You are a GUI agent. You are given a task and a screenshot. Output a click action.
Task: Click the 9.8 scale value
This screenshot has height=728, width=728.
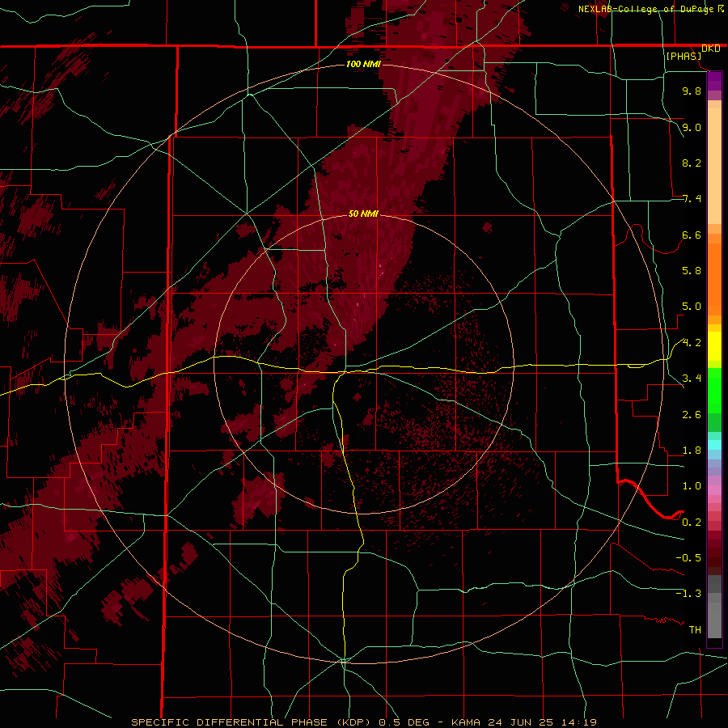tap(692, 91)
